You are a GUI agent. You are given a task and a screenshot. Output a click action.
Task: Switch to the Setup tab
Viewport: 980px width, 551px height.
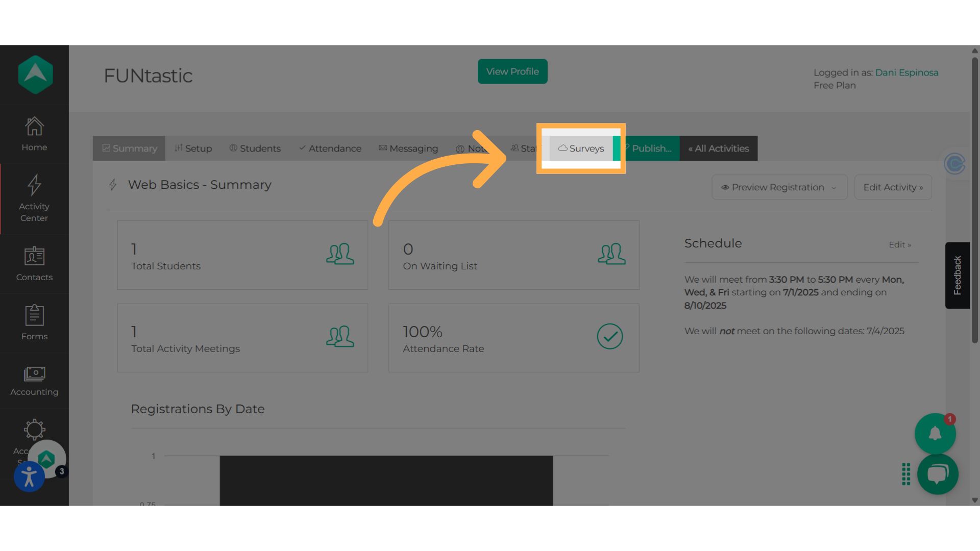[193, 148]
